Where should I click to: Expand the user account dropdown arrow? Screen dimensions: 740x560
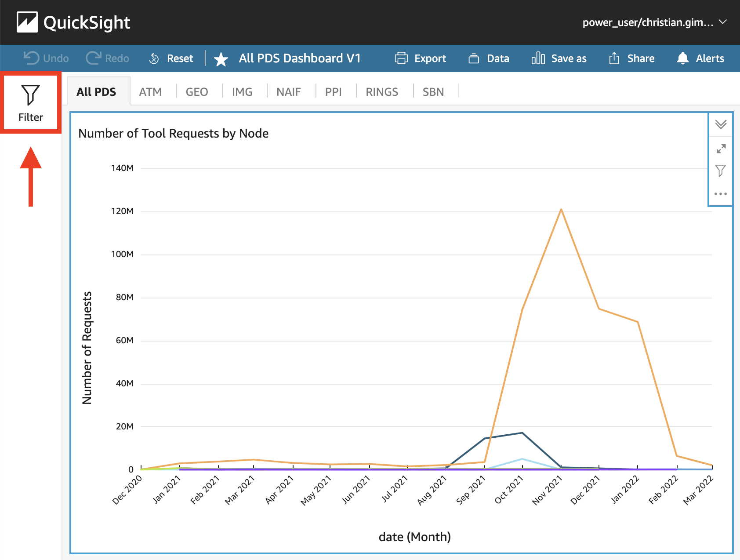pos(723,22)
